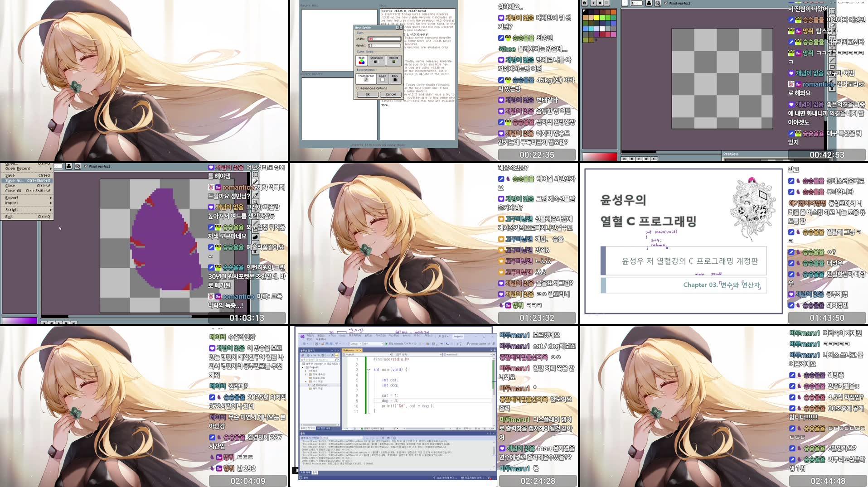
Task: Open the x64 platform dropdown
Action: tap(373, 343)
